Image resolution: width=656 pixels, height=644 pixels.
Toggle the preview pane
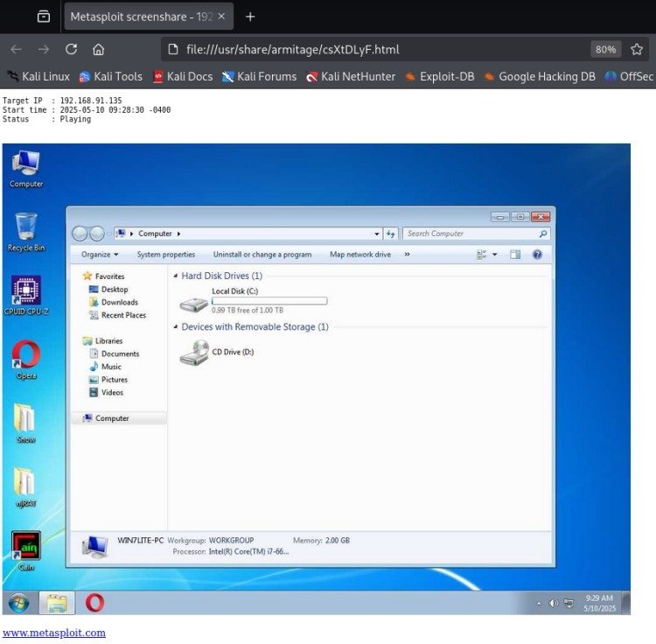(x=515, y=255)
